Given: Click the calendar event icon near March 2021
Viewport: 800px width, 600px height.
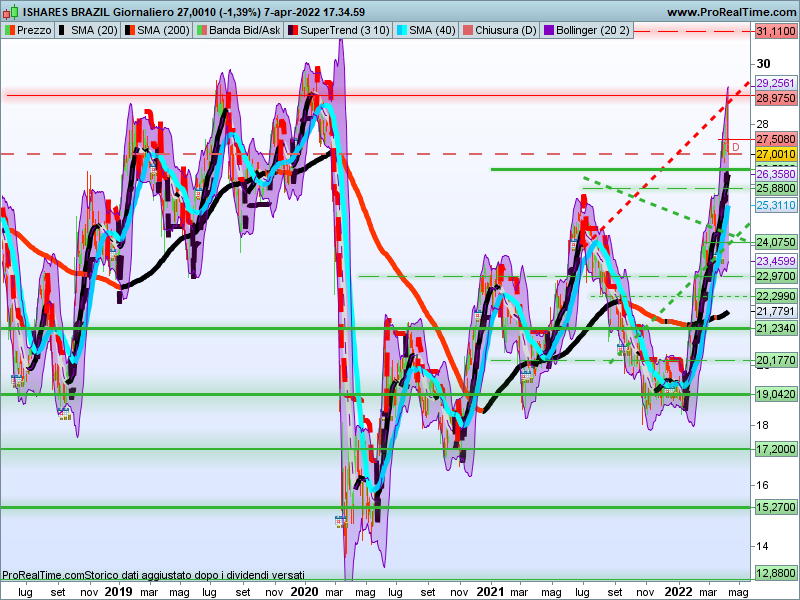Looking at the screenshot, I should pyautogui.click(x=527, y=376).
